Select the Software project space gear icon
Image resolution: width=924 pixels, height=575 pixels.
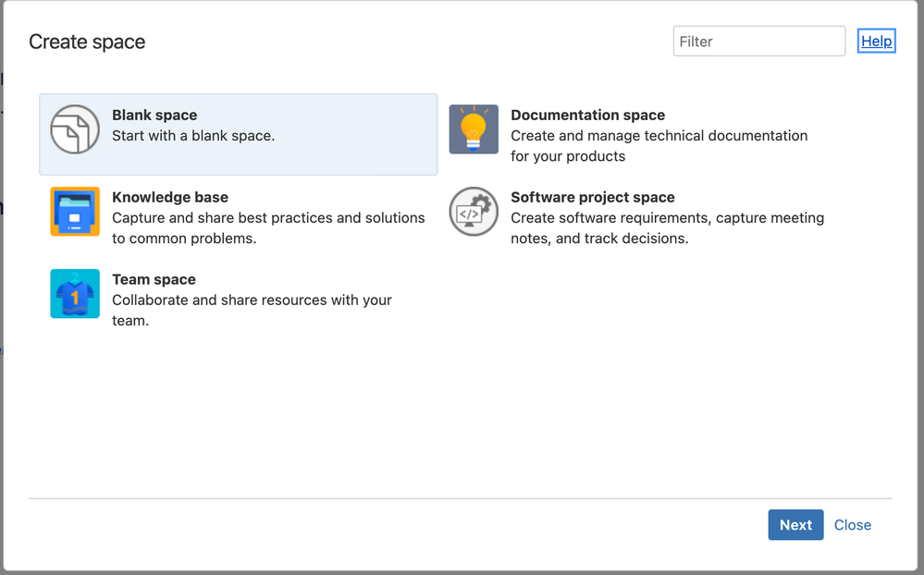[474, 212]
